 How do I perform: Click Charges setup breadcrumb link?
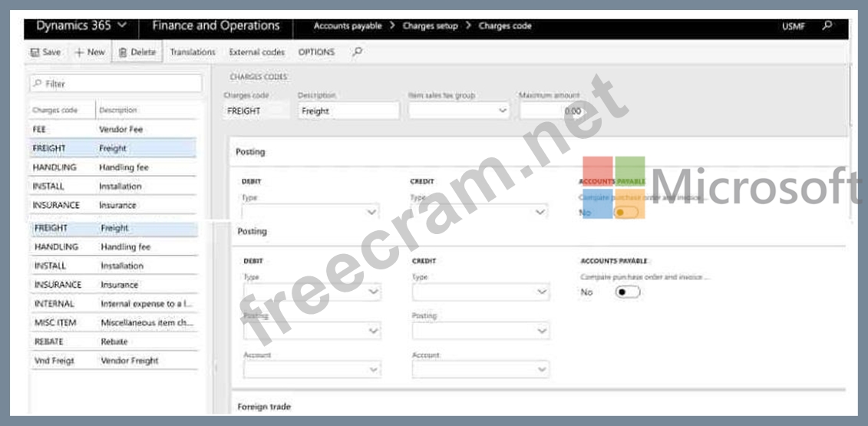point(429,26)
